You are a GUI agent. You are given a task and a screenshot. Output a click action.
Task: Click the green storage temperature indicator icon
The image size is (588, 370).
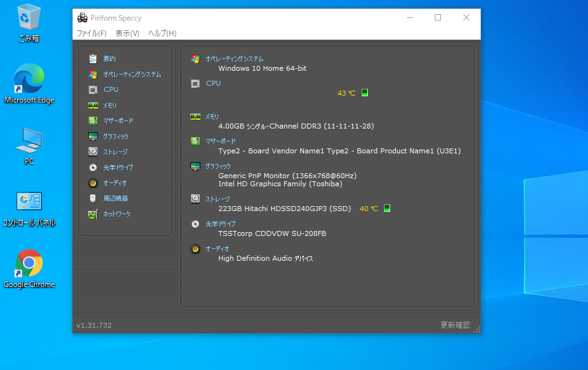(387, 208)
